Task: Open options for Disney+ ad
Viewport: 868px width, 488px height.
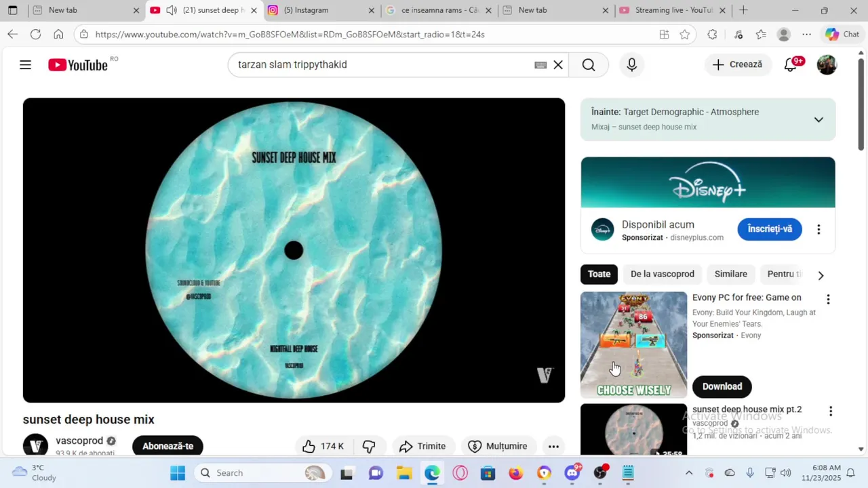Action: click(818, 229)
